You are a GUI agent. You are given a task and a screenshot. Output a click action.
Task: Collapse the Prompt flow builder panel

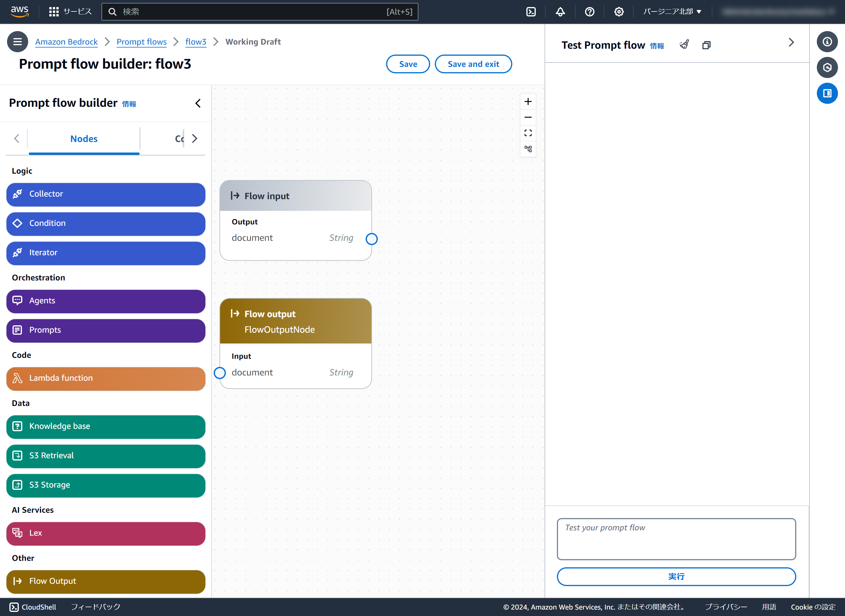[198, 103]
